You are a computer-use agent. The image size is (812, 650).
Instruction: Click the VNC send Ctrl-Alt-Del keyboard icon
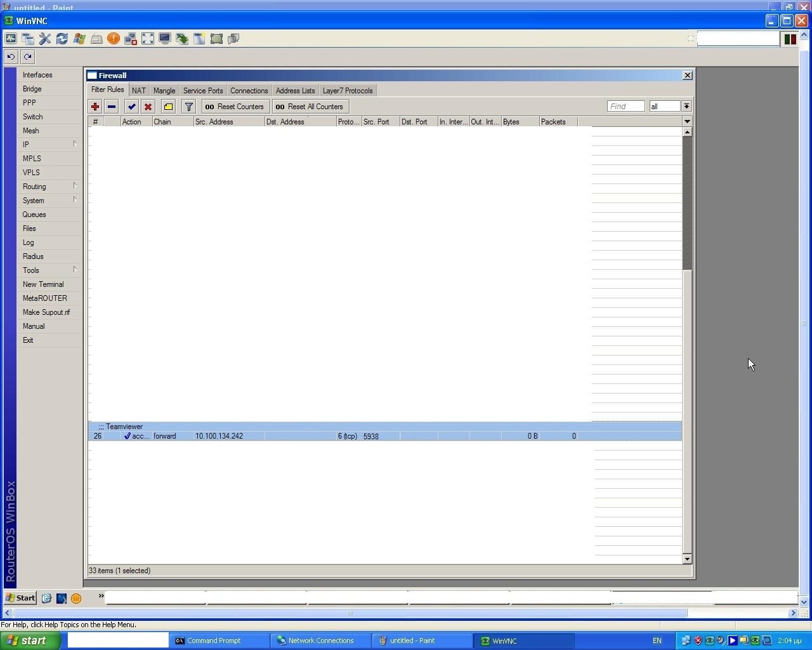tap(96, 39)
